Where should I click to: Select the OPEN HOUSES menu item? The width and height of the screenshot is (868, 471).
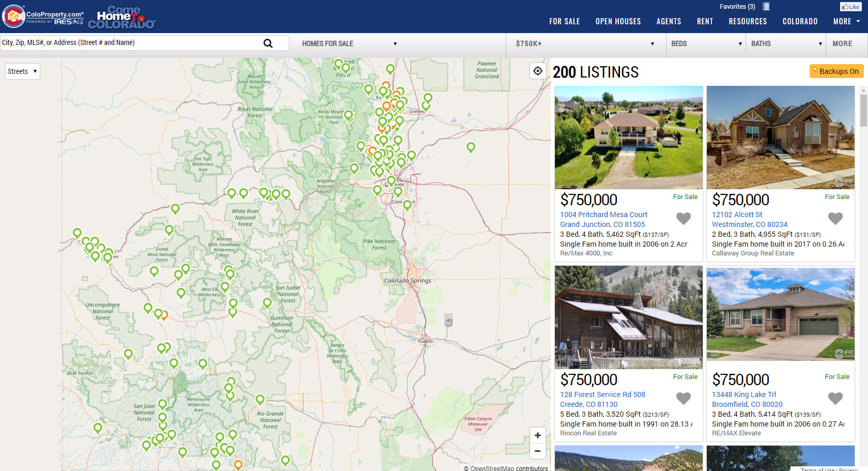point(618,21)
